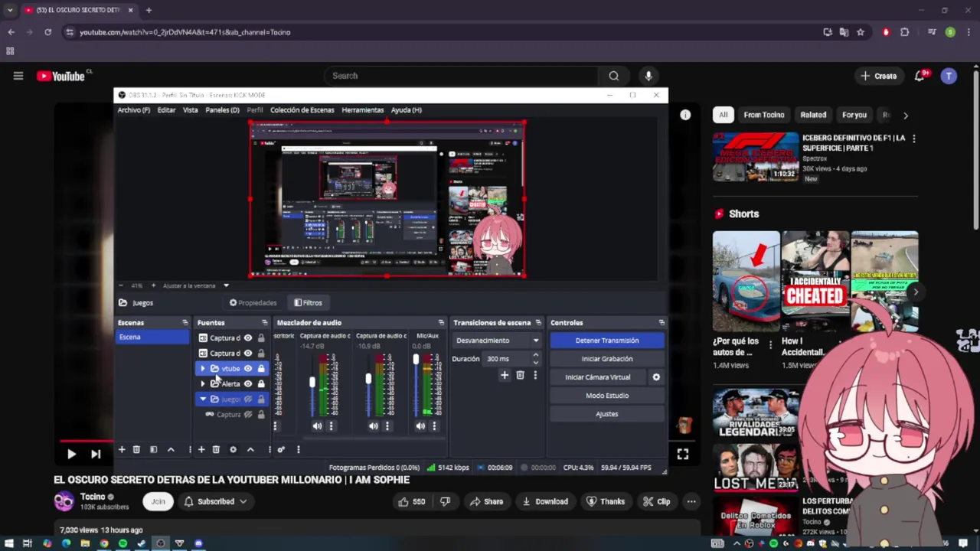Viewport: 980px width, 551px height.
Task: Expand the Alerta group arrow
Action: (203, 384)
